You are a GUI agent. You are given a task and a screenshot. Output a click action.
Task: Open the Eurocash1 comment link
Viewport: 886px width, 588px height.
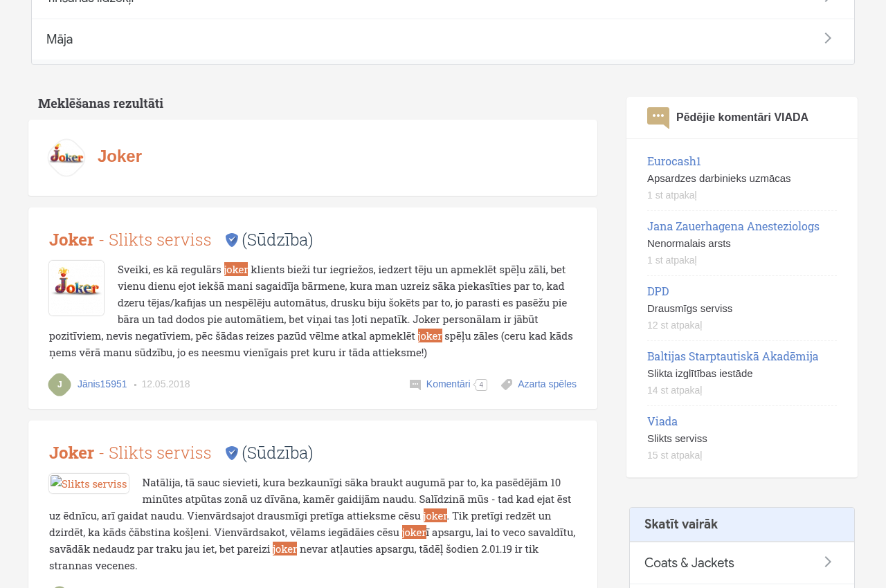click(x=674, y=161)
